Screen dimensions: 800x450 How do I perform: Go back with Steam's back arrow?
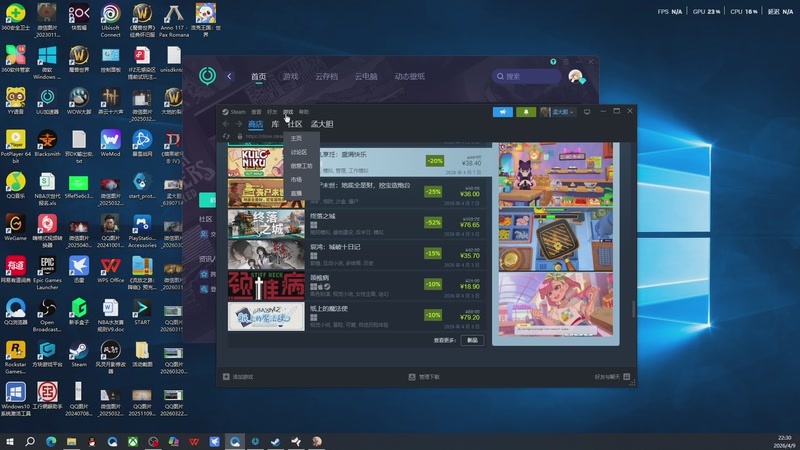(226, 124)
